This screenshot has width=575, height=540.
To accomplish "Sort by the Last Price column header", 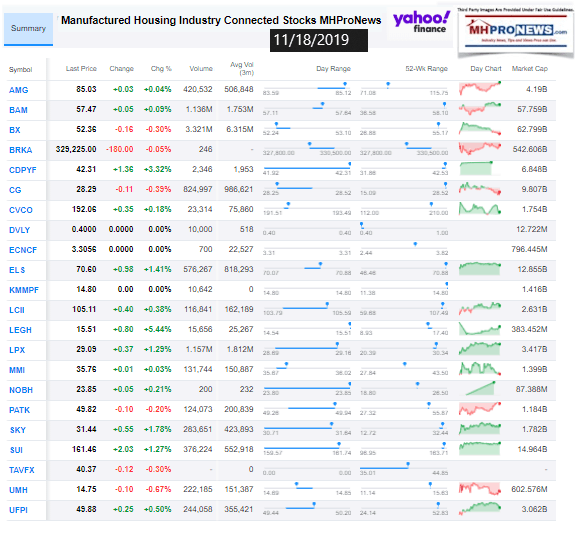I will click(x=81, y=69).
